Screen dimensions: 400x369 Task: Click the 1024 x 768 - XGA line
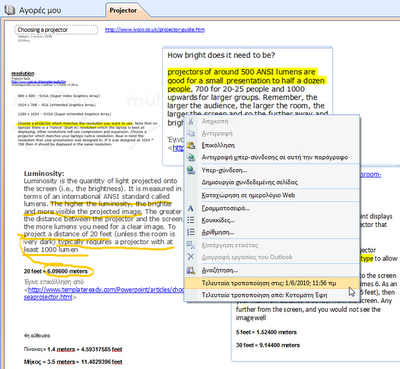[57, 105]
